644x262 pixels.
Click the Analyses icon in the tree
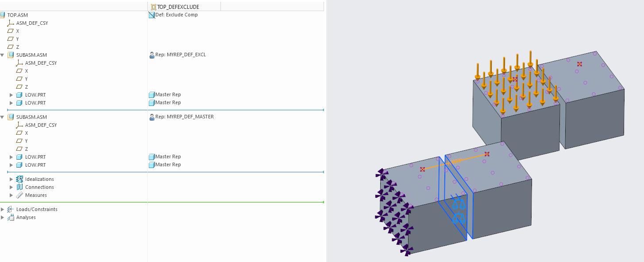pyautogui.click(x=10, y=217)
